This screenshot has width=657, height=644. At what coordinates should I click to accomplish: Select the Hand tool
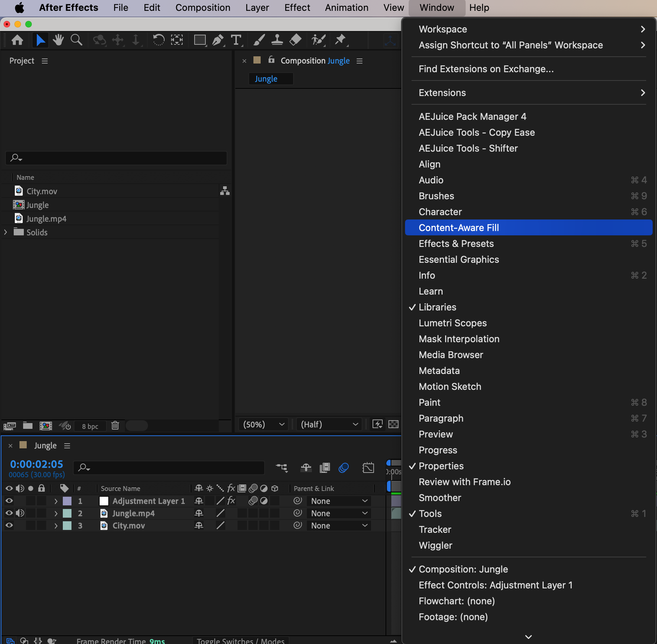coord(58,40)
